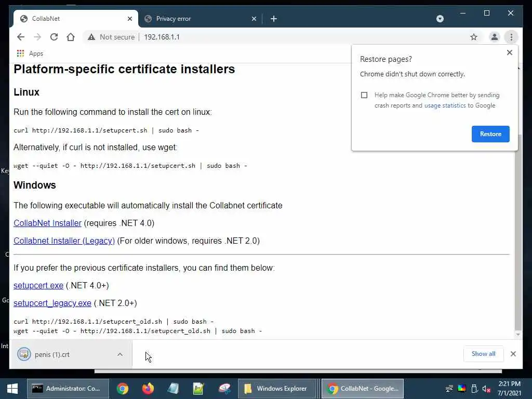Screen dimensions: 532x399
Task: Launch Chrome from the taskbar pinned icon
Action: point(123,389)
